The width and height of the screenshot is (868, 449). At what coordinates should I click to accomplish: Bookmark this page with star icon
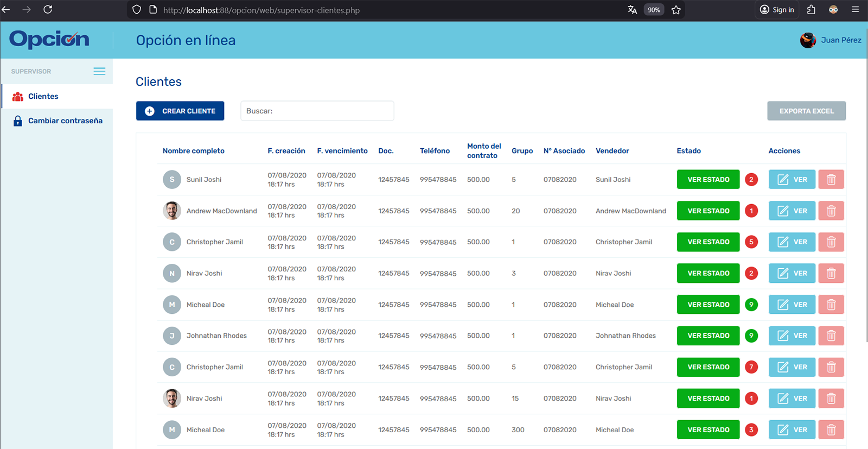point(676,10)
